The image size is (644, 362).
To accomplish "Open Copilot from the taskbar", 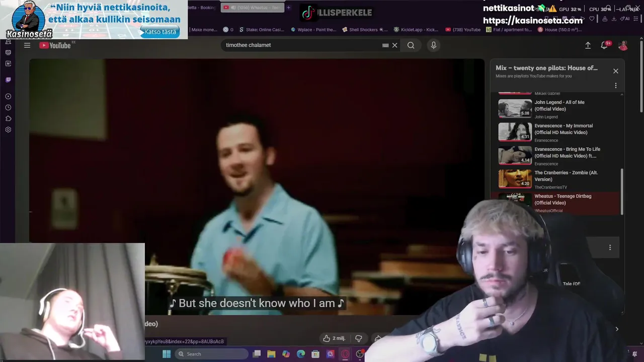I will pyautogui.click(x=286, y=354).
